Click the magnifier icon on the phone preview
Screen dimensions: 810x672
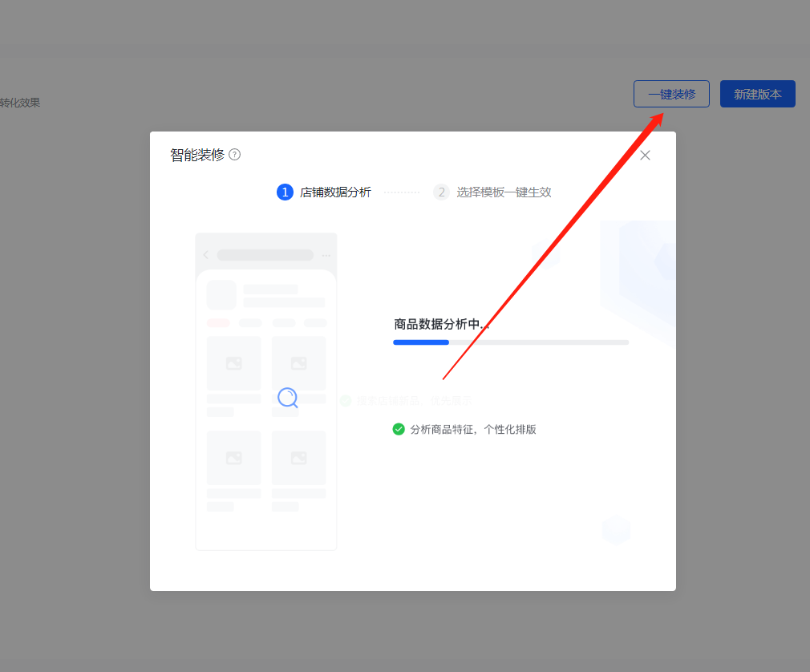[288, 398]
